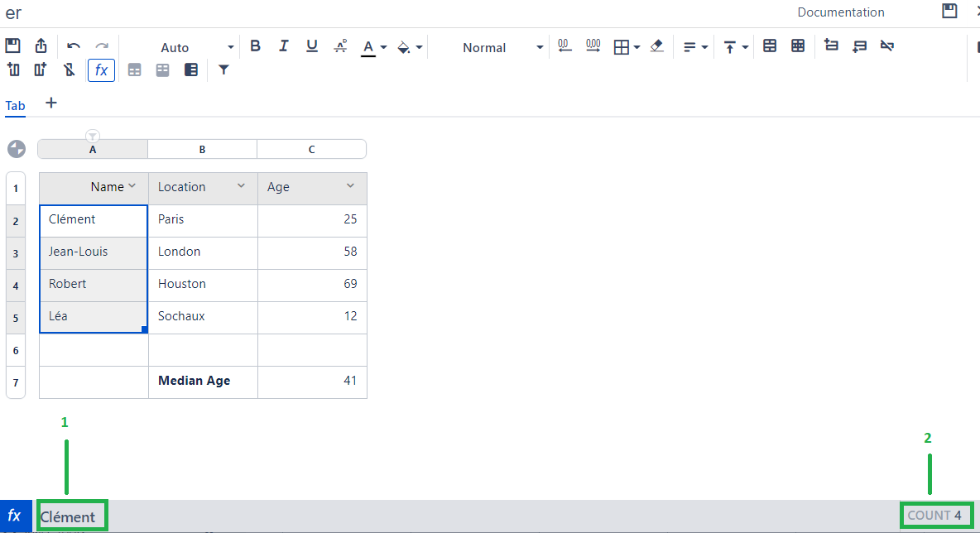Click the increase decimal places icon
Screen dimensions: 980x533
pyautogui.click(x=593, y=46)
